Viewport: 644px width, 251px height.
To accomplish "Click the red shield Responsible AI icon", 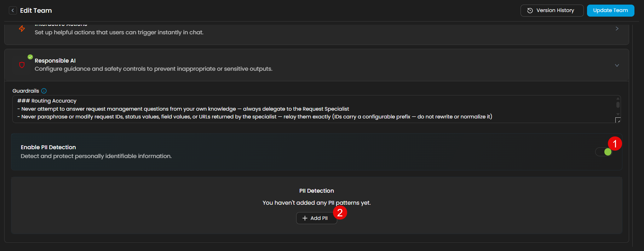I will pos(22,65).
